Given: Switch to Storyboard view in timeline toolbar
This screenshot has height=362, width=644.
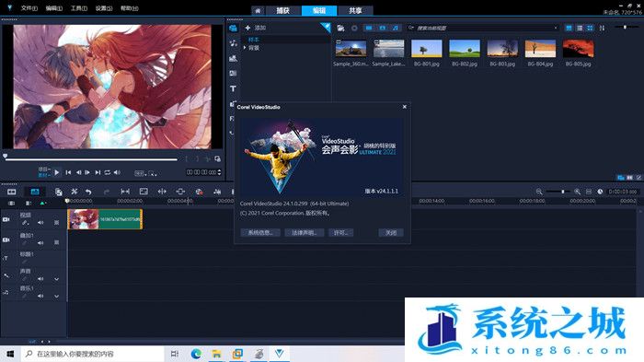Looking at the screenshot, I should (x=11, y=192).
